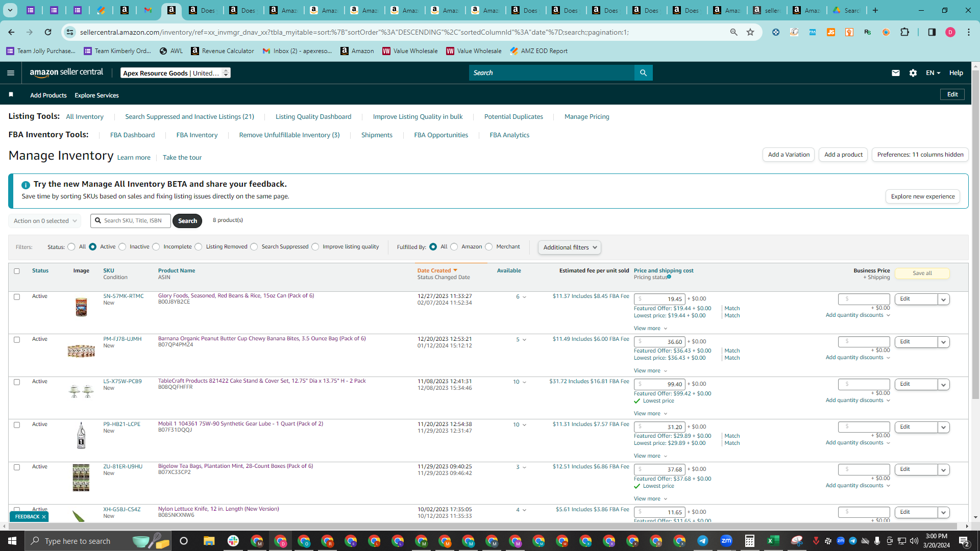Tick the select-all checkbox in the table header

click(x=17, y=271)
